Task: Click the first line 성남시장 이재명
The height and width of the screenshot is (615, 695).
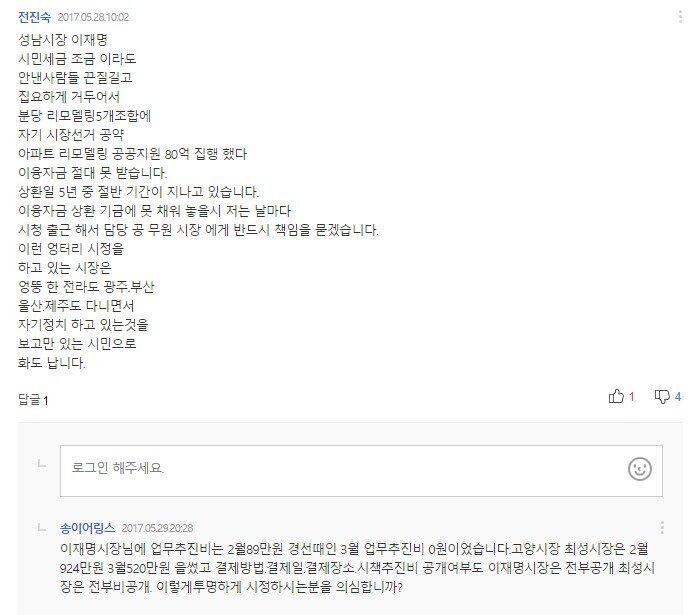Action: (62, 40)
